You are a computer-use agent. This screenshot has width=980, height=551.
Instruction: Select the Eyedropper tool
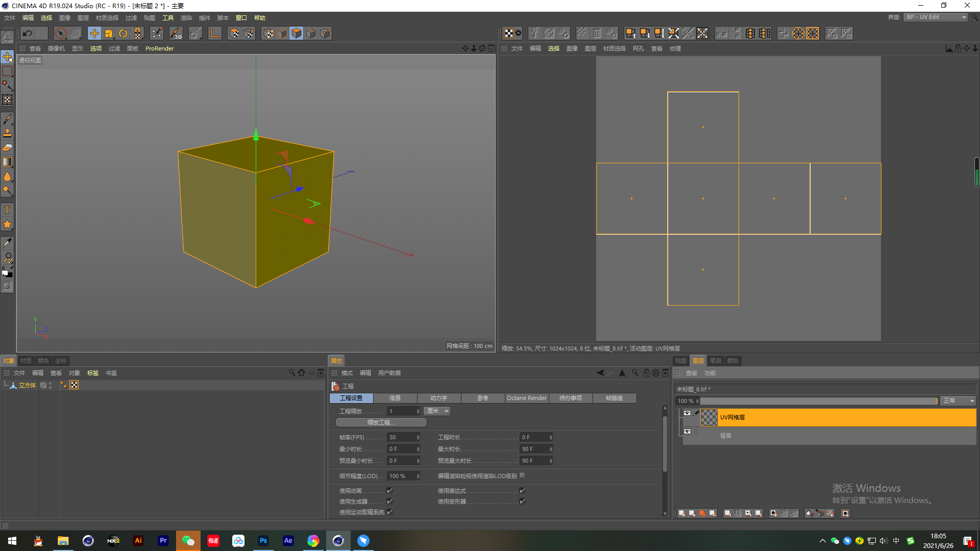click(7, 243)
